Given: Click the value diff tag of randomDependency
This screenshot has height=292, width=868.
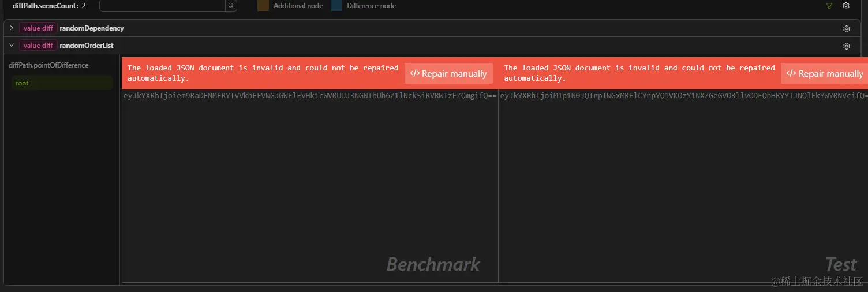Looking at the screenshot, I should point(38,28).
